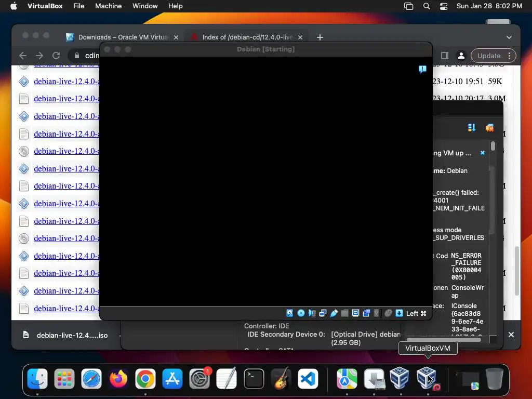Screen dimensions: 532x399
Task: Open Spotlight search in menu bar
Action: pos(427,6)
